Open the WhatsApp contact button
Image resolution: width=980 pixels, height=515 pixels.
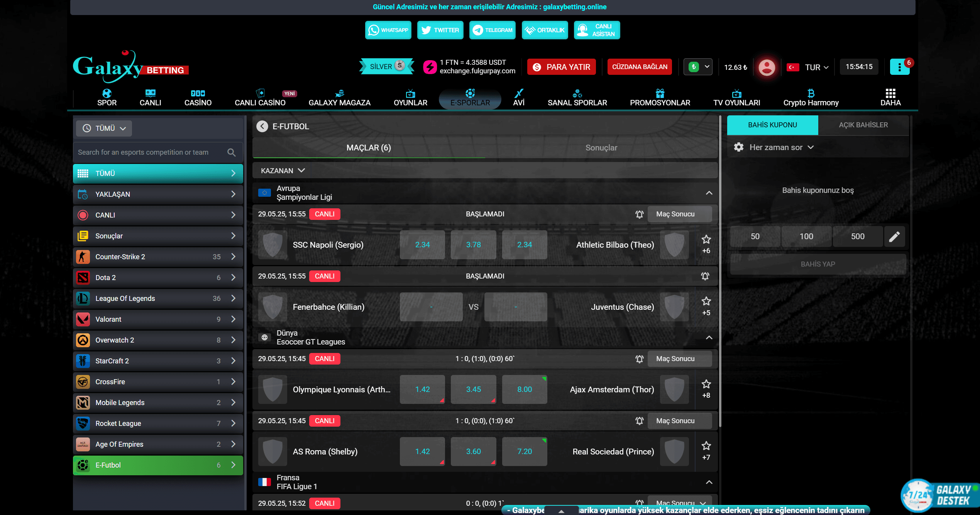[x=388, y=30]
